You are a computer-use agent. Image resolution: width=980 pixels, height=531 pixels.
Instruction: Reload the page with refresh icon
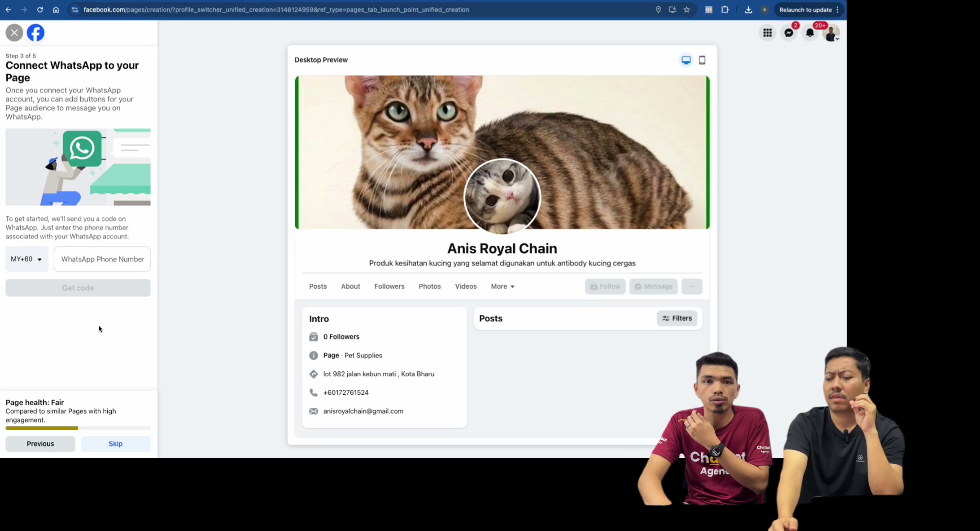[40, 10]
